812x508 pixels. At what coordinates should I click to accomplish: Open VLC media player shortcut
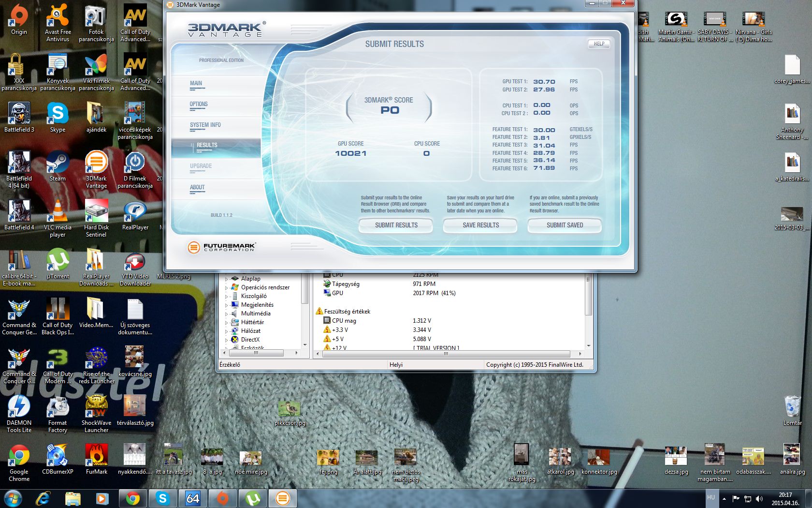pyautogui.click(x=58, y=218)
